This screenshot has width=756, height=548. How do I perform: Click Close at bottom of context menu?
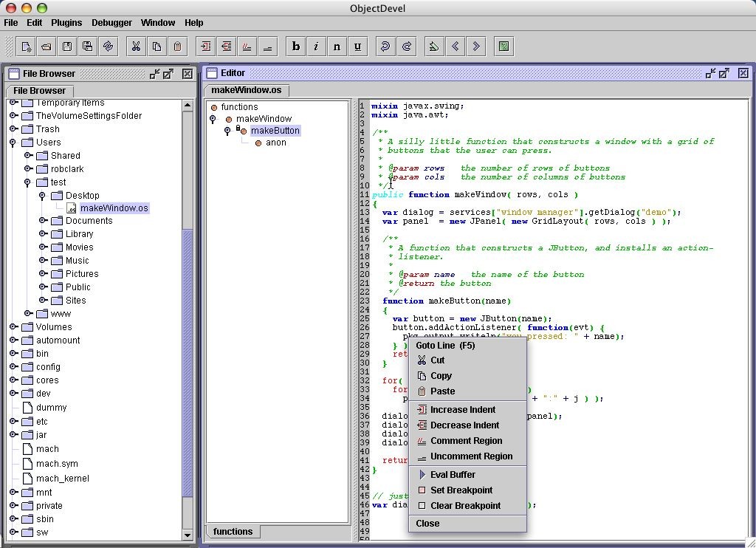[427, 524]
